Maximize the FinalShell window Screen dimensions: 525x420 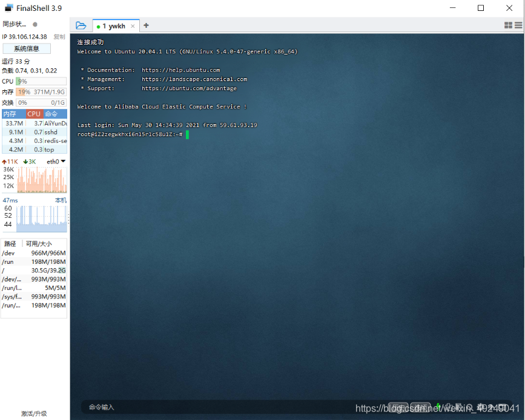pos(480,8)
